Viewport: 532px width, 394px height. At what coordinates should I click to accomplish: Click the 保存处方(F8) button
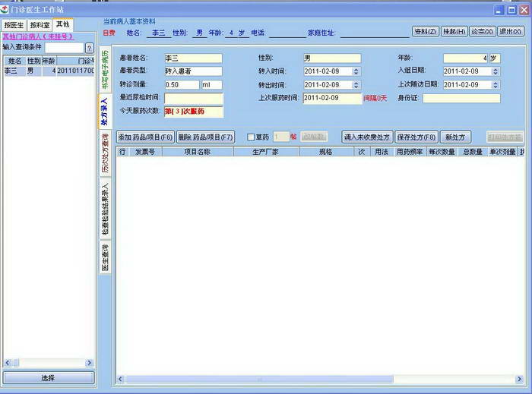pos(416,137)
